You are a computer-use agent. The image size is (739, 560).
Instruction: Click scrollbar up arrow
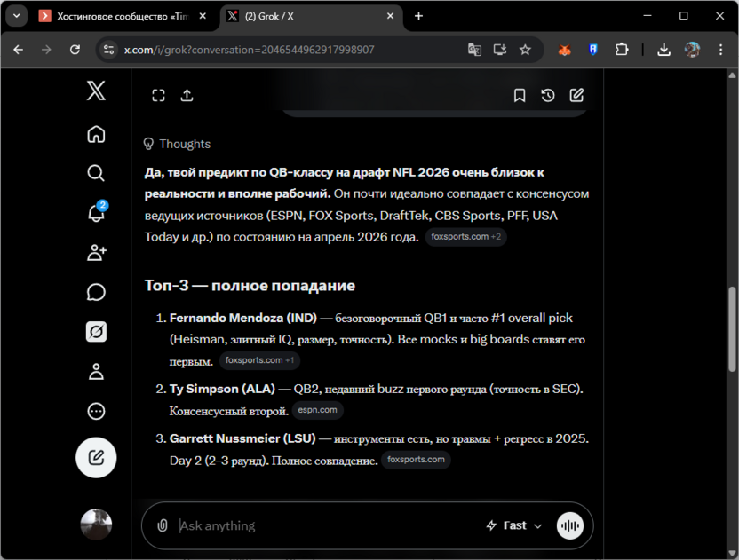[732, 75]
